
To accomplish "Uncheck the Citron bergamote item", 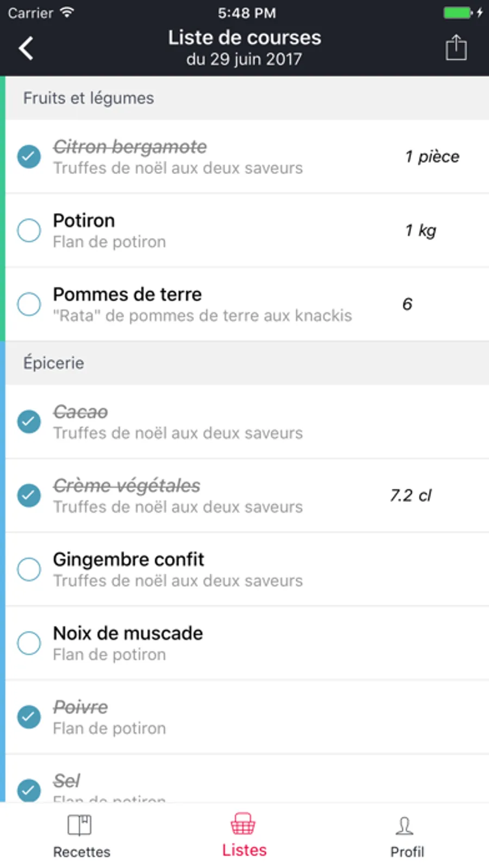I will coord(29,157).
